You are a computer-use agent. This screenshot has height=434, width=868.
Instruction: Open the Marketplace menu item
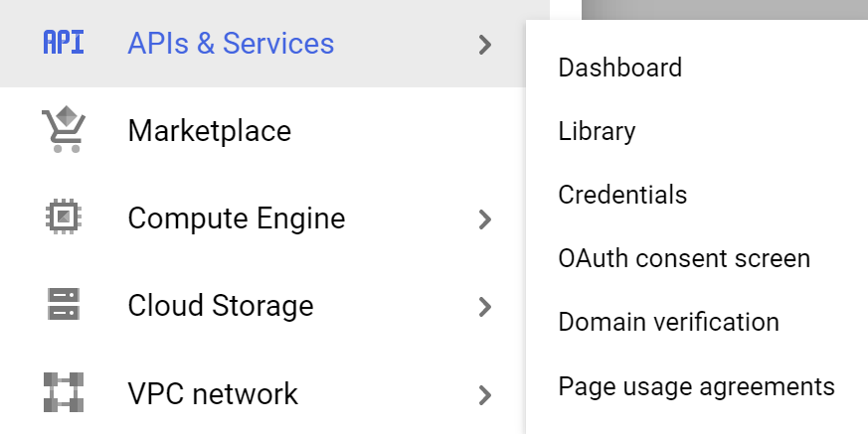pos(209,131)
